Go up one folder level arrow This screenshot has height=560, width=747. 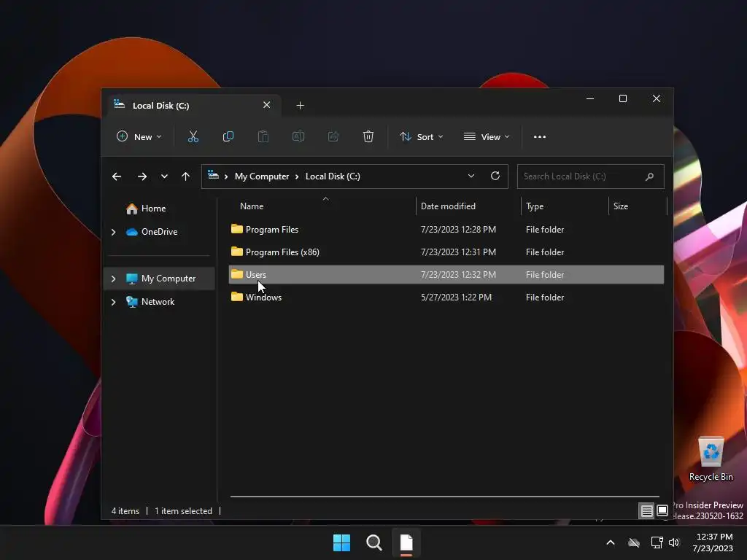coord(186,176)
